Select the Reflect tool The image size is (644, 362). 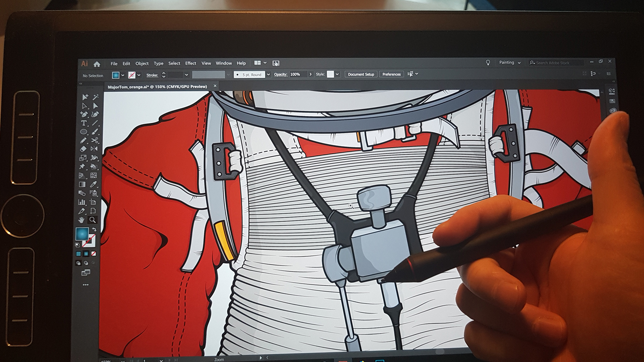tap(94, 149)
